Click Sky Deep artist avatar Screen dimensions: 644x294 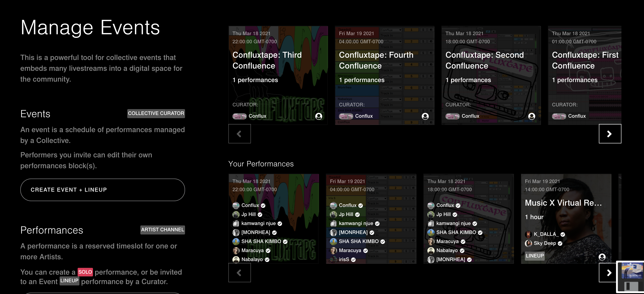click(x=528, y=243)
